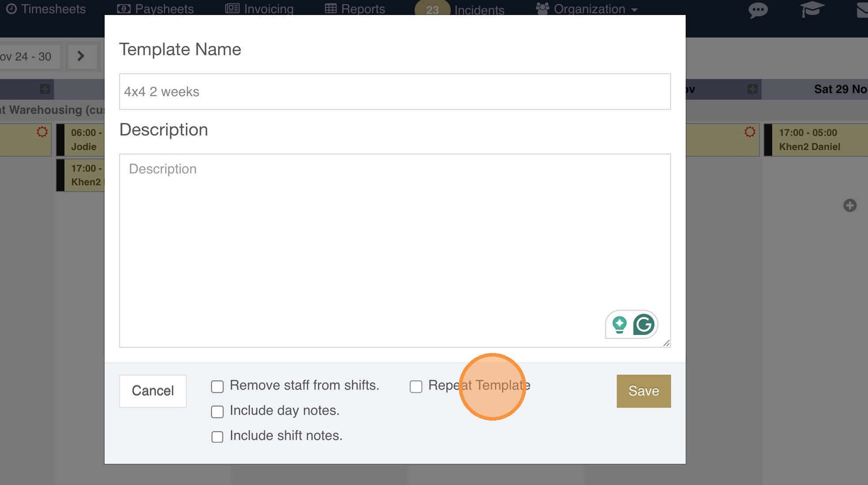Screen dimensions: 868x485
Task: Click the Grammarly G icon
Action: (644, 325)
